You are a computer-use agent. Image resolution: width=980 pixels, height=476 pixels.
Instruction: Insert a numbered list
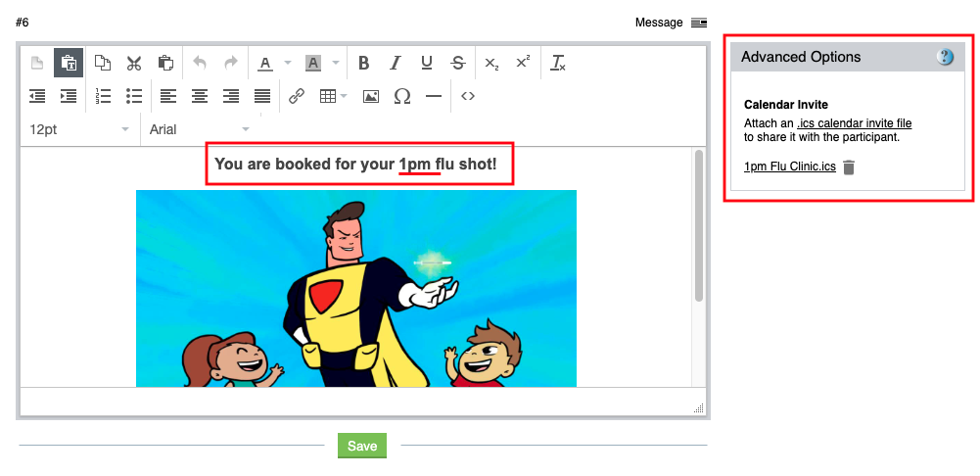[x=103, y=96]
